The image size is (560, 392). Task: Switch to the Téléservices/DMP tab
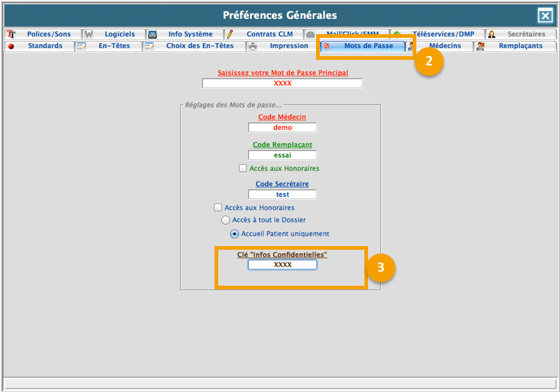tap(443, 35)
